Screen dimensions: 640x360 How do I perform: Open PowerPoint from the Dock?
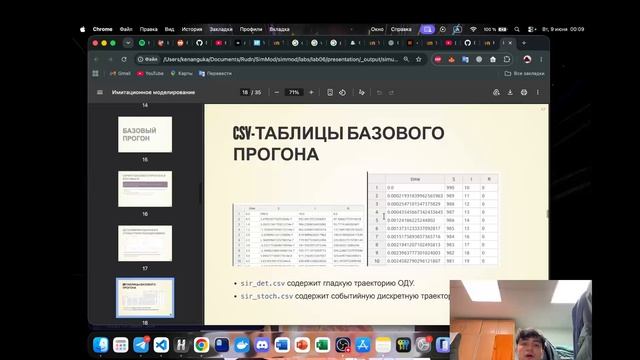(x=302, y=345)
